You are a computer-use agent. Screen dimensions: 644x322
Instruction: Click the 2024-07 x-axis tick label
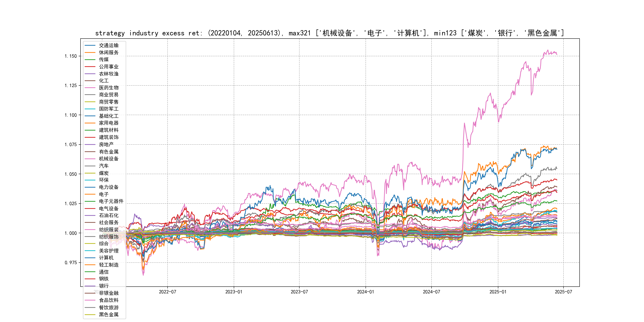(x=431, y=292)
